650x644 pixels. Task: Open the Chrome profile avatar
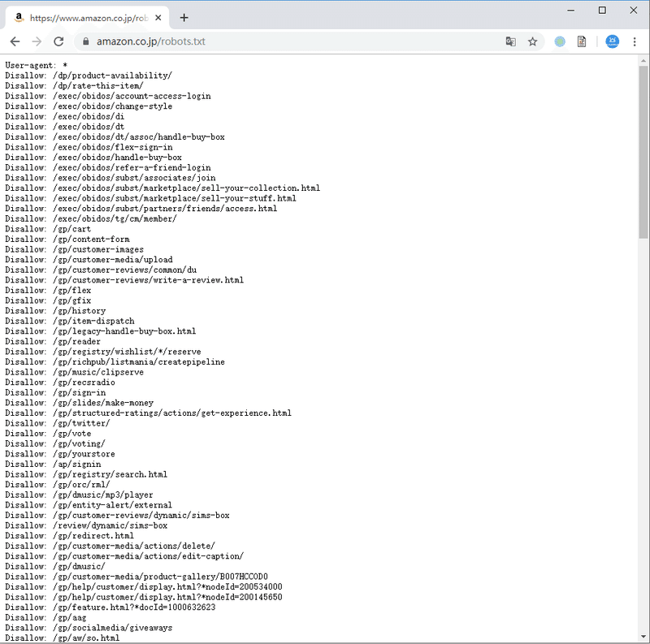pyautogui.click(x=613, y=41)
